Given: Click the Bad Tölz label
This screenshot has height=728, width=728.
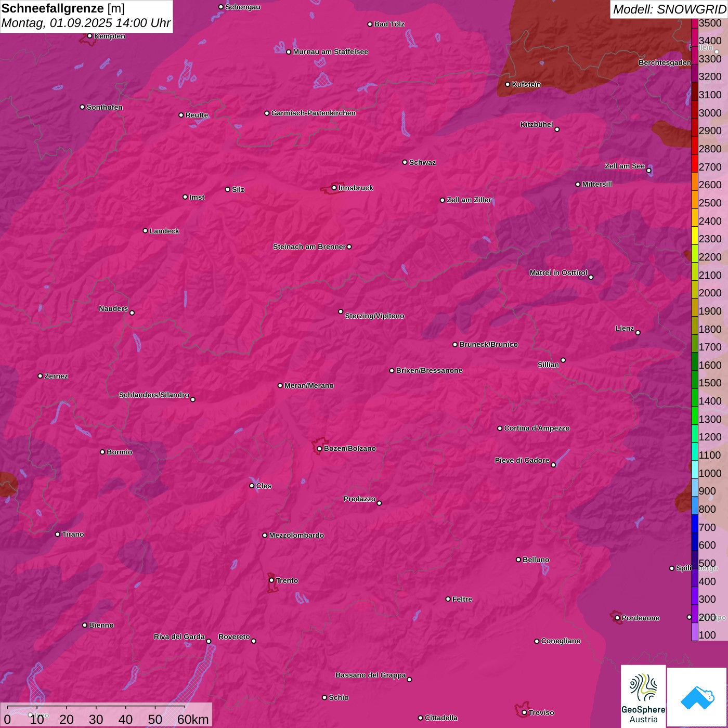Looking at the screenshot, I should click(x=389, y=24).
